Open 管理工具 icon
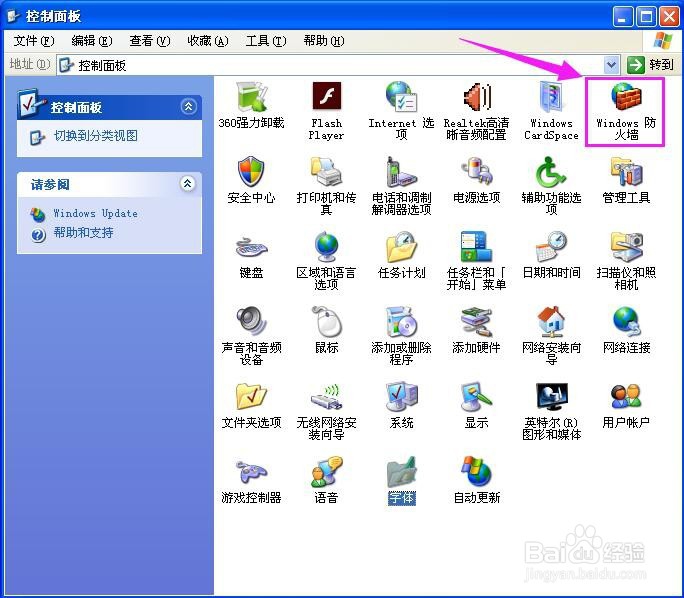The width and height of the screenshot is (684, 598). click(x=626, y=171)
